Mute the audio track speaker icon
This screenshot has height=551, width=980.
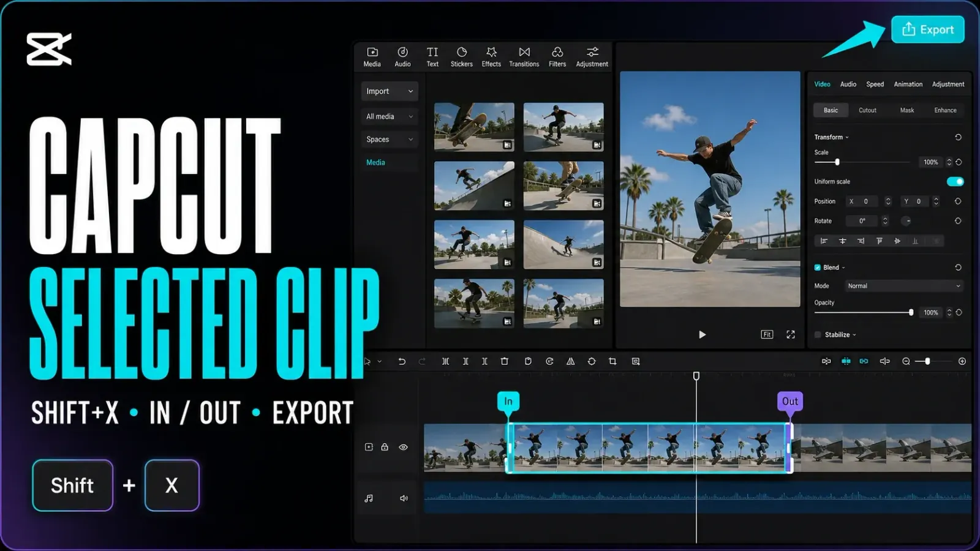404,498
